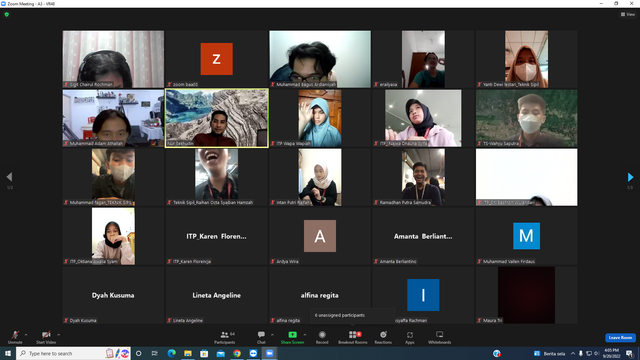Viewport: 640px width, 360px height.
Task: Select the Maura Tri dark video tile
Action: point(527,295)
